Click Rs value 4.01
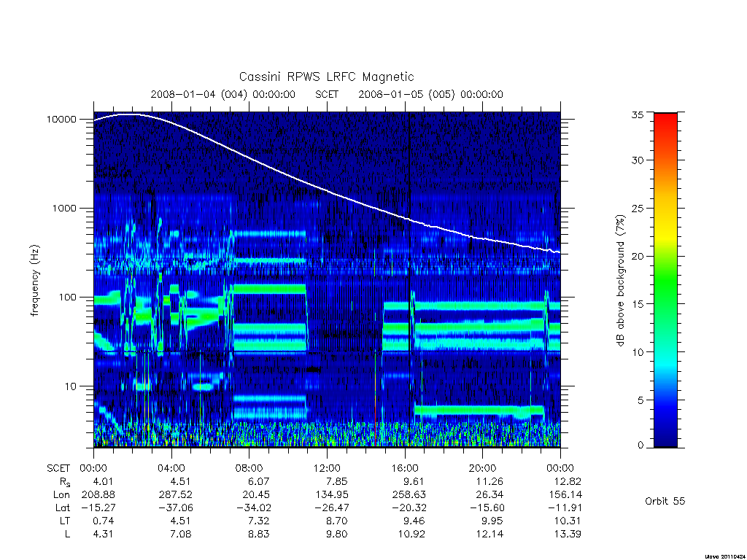The height and width of the screenshot is (560, 747). tap(102, 481)
